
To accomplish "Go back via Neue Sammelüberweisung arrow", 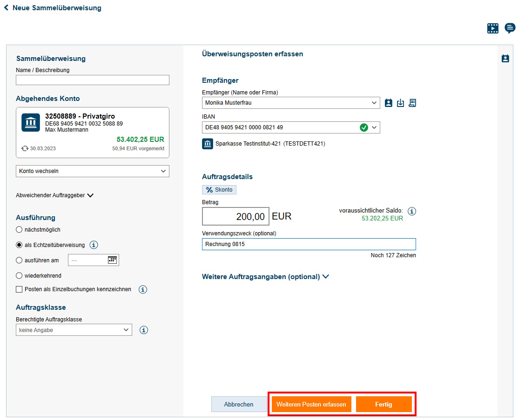I will pos(6,7).
